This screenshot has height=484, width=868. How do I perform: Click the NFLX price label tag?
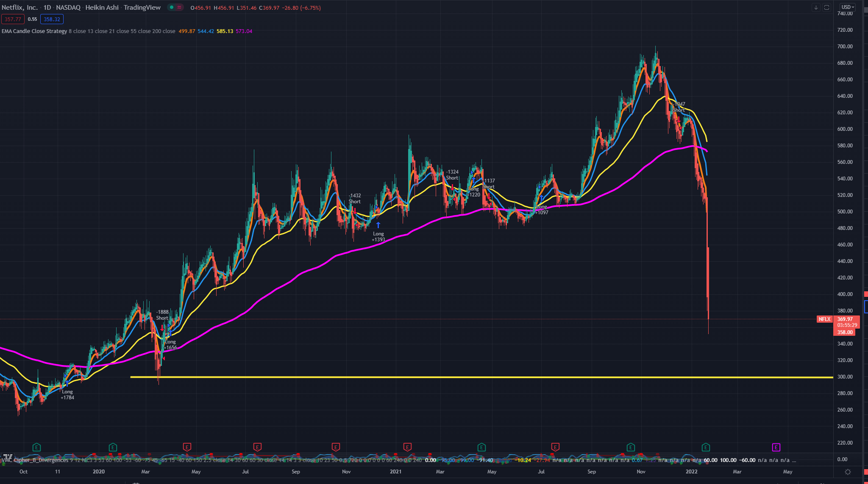[x=825, y=319]
